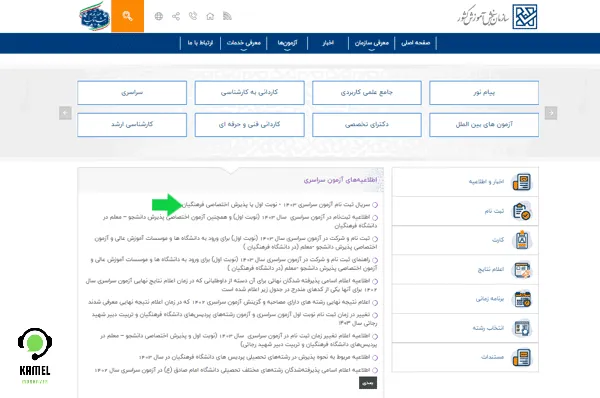This screenshot has width=600, height=398.
Task: Open دانشگاه امام صادق accepted list announcement
Action: click(x=232, y=370)
